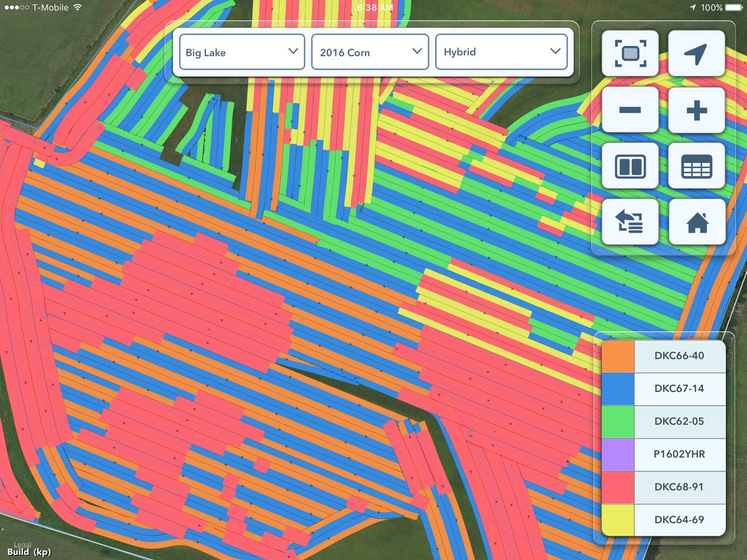Tap the locate-me navigation arrow icon
Viewport: 747px width, 560px height.
(x=697, y=54)
